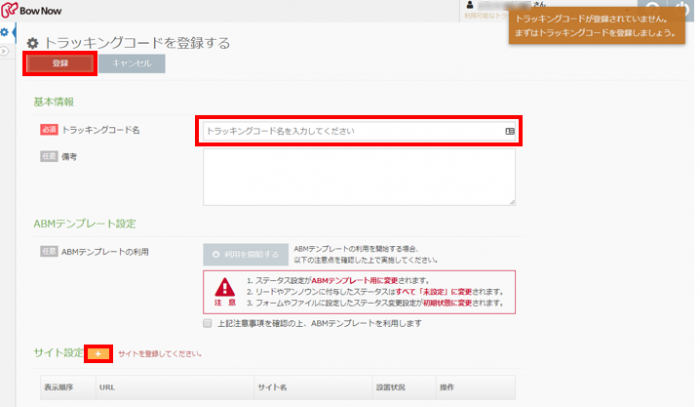Click the user profile icon in header
The image size is (700, 407).
click(470, 6)
